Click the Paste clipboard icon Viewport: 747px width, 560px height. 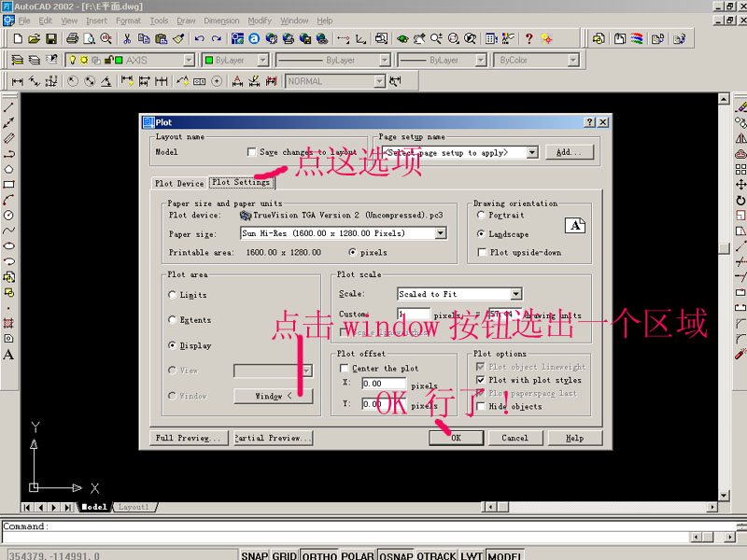161,38
